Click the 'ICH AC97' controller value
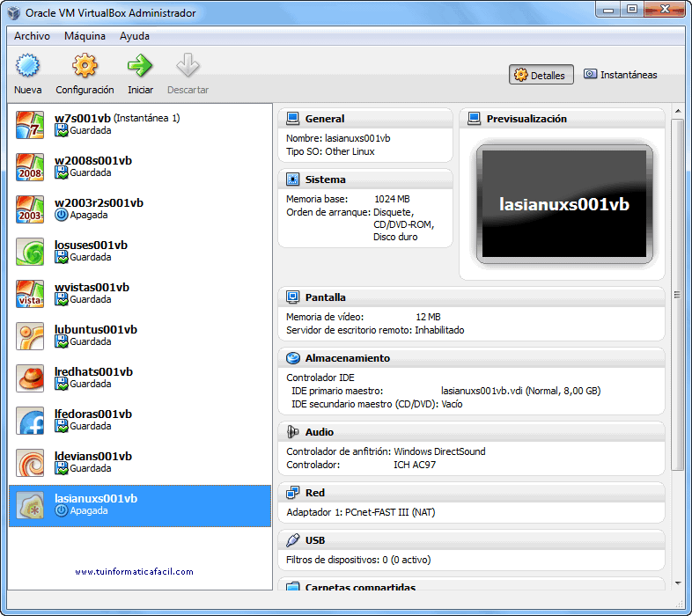692x616 pixels. (x=415, y=465)
